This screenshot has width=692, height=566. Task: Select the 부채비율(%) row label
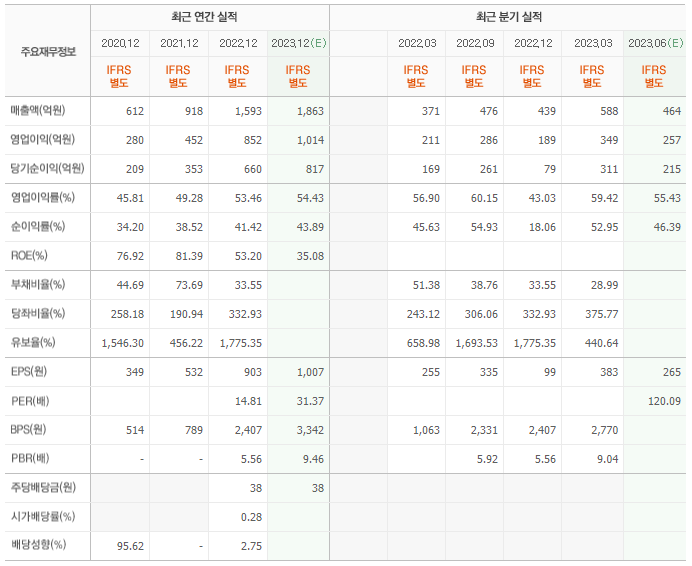[x=38, y=284]
